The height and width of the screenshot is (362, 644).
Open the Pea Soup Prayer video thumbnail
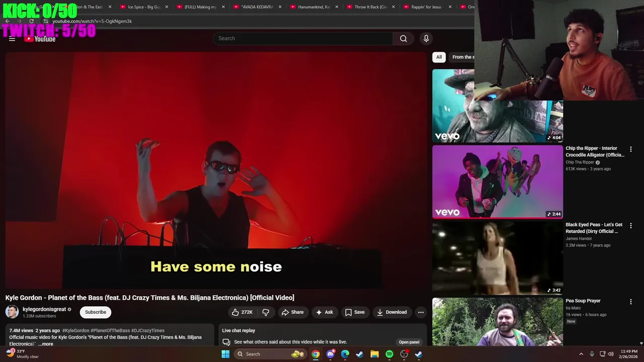click(x=498, y=322)
